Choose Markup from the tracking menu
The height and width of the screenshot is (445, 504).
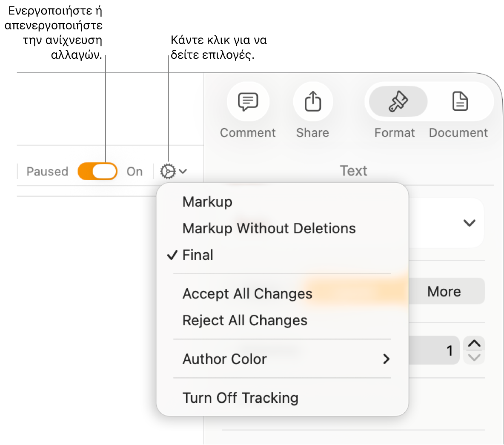click(x=207, y=202)
